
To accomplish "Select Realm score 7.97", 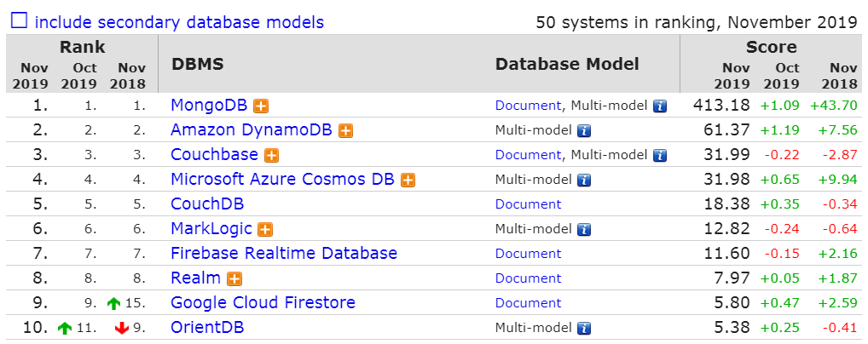I will click(732, 278).
